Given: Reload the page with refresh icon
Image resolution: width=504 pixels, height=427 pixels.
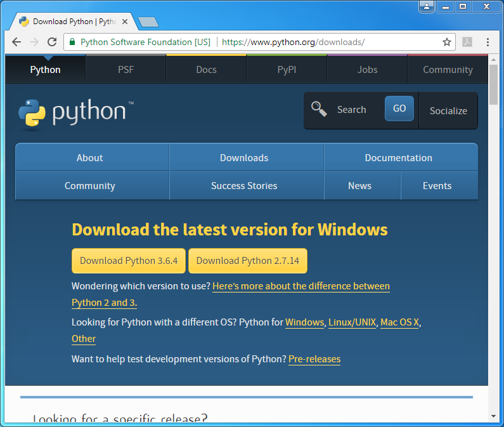Looking at the screenshot, I should coord(52,42).
